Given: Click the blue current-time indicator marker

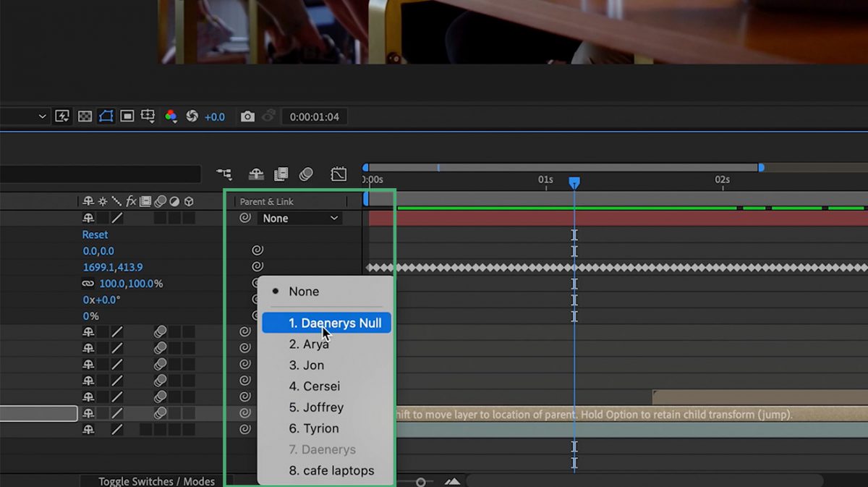Looking at the screenshot, I should (x=574, y=183).
